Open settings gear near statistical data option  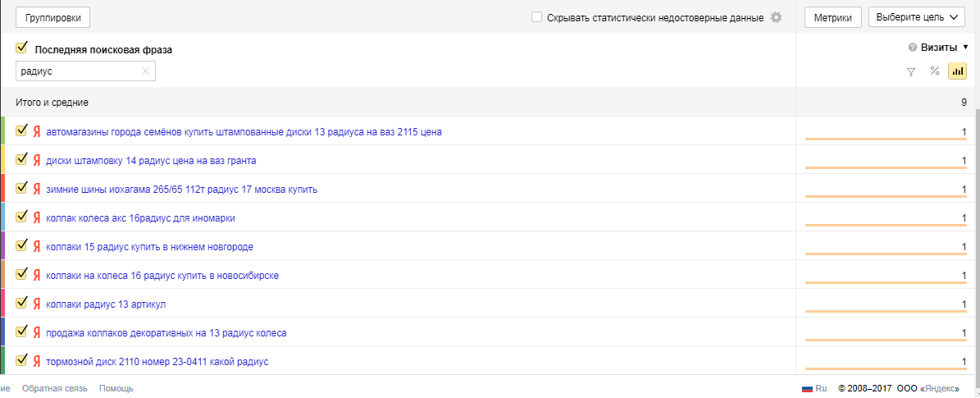point(776,17)
